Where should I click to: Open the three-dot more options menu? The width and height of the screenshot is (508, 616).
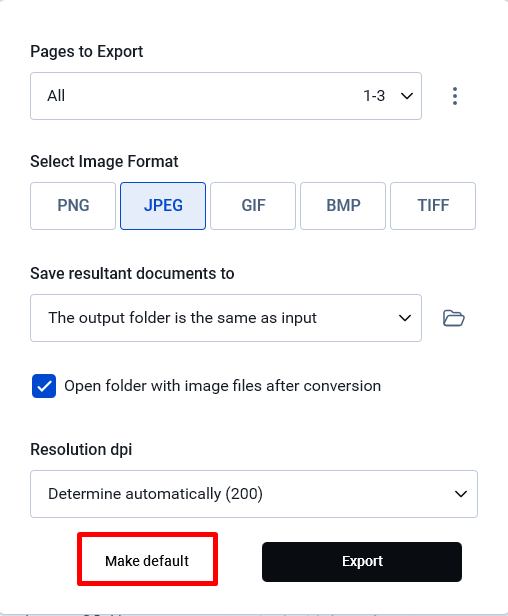[455, 96]
